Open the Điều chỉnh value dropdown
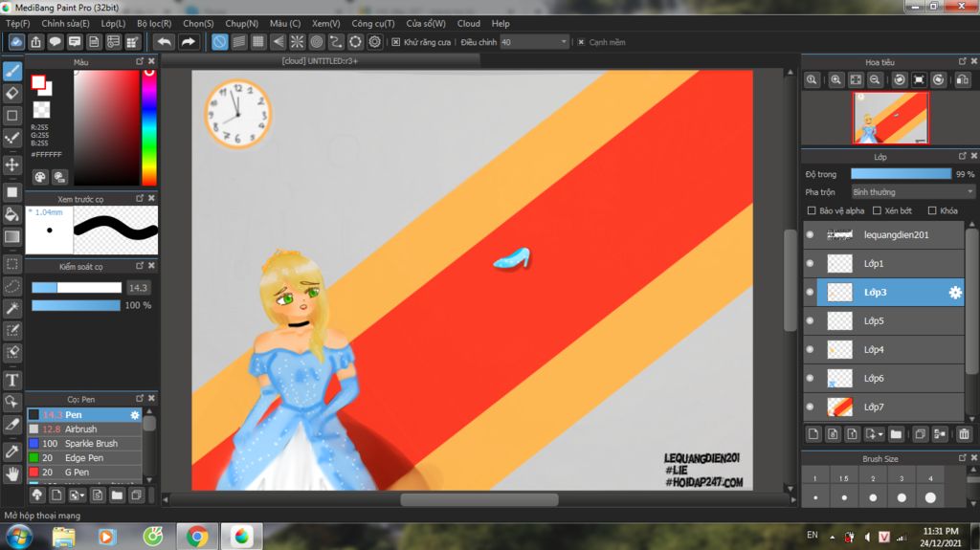Screen dimensions: 980x550 tap(534, 42)
